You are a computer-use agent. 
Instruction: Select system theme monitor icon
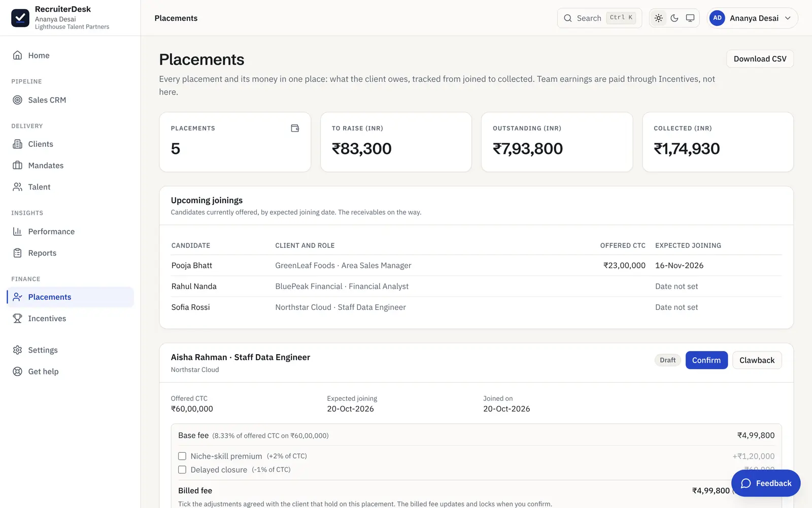pos(690,18)
